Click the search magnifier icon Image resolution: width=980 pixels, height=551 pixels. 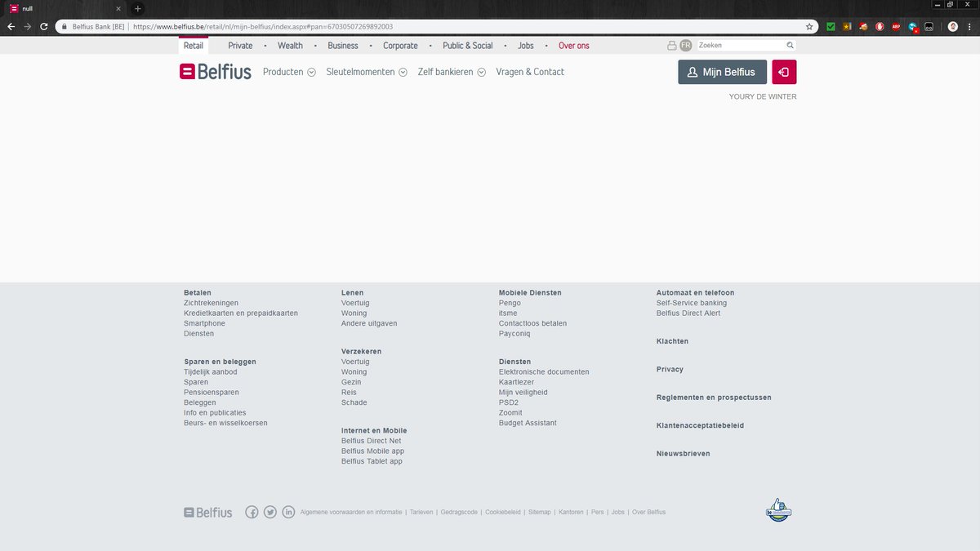(x=791, y=46)
